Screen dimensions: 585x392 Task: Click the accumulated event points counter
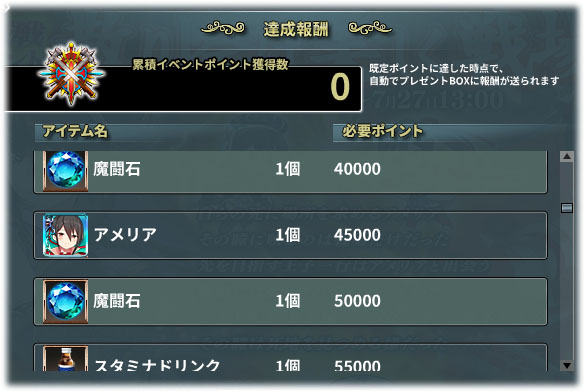[340, 87]
